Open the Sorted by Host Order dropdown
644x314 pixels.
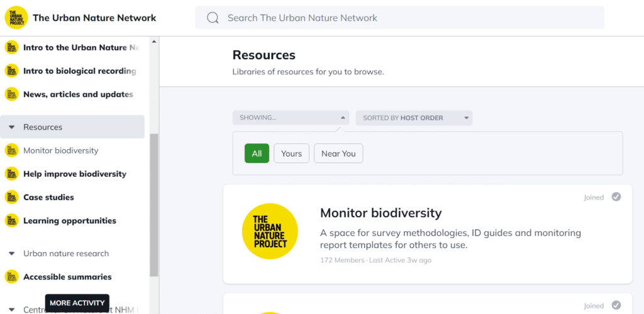(414, 118)
